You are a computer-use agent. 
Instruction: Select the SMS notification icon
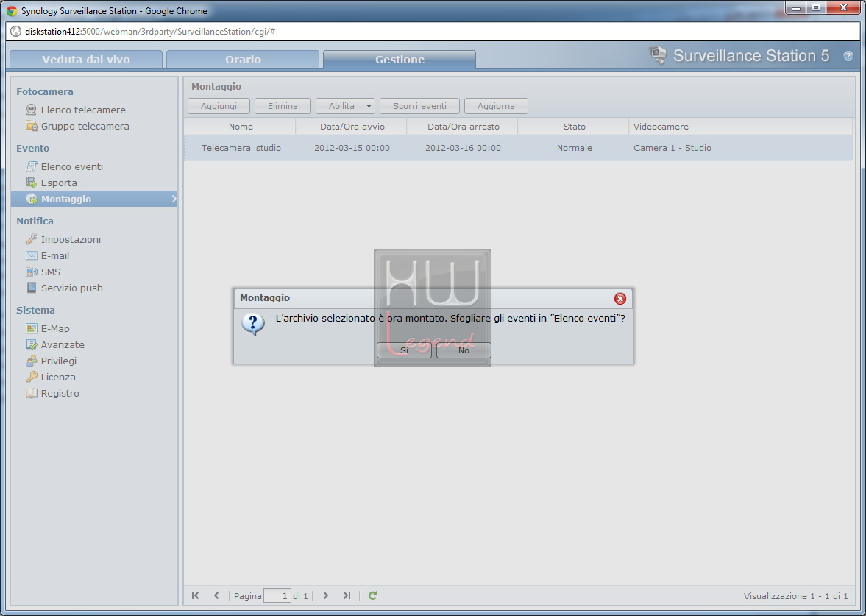coord(32,272)
